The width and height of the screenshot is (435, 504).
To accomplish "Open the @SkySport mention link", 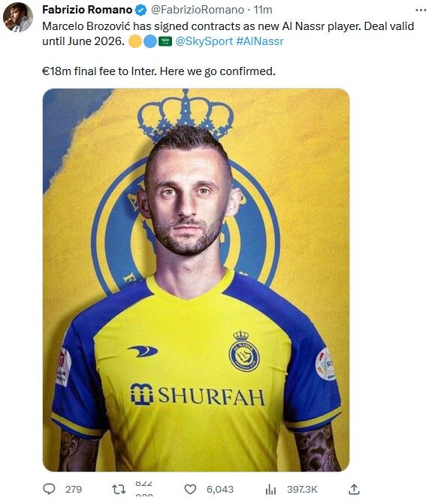I will (204, 41).
